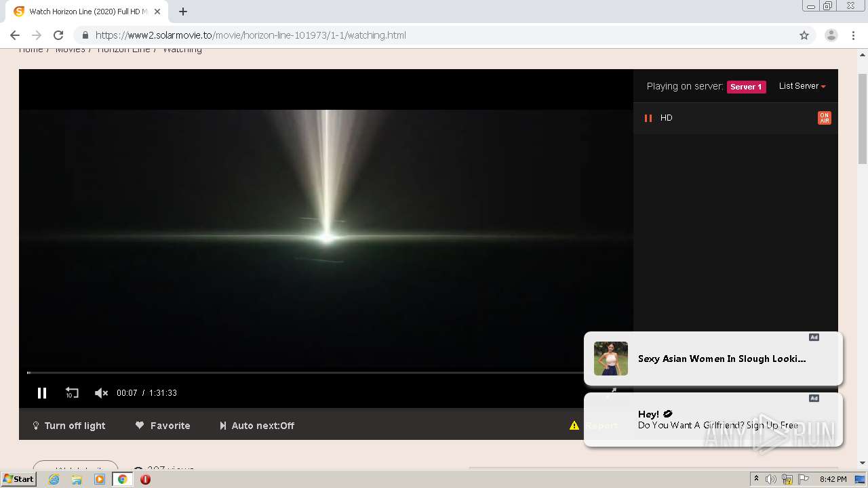
Task: Open the 8:42 PM clock
Action: [x=833, y=479]
